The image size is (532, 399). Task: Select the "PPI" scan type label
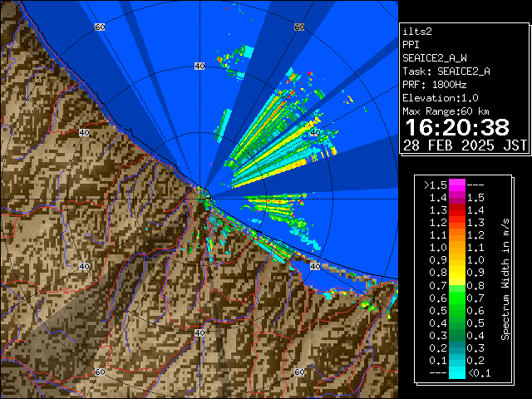(411, 45)
